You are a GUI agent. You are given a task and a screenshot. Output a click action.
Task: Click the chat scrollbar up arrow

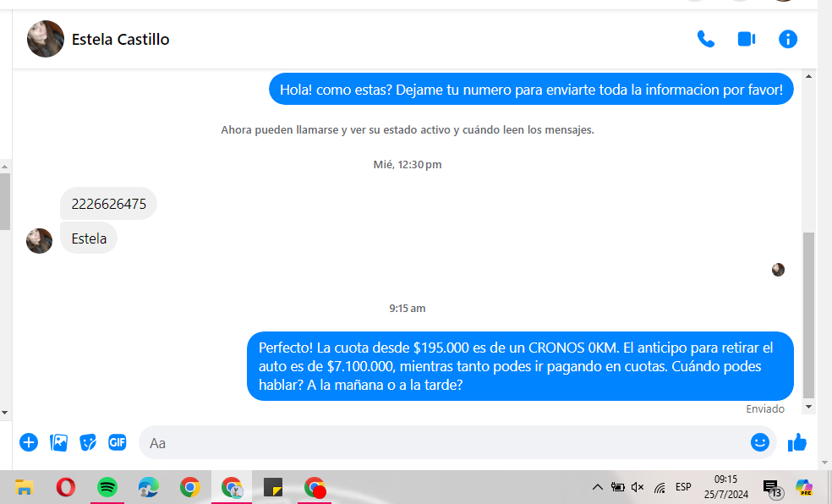[808, 76]
